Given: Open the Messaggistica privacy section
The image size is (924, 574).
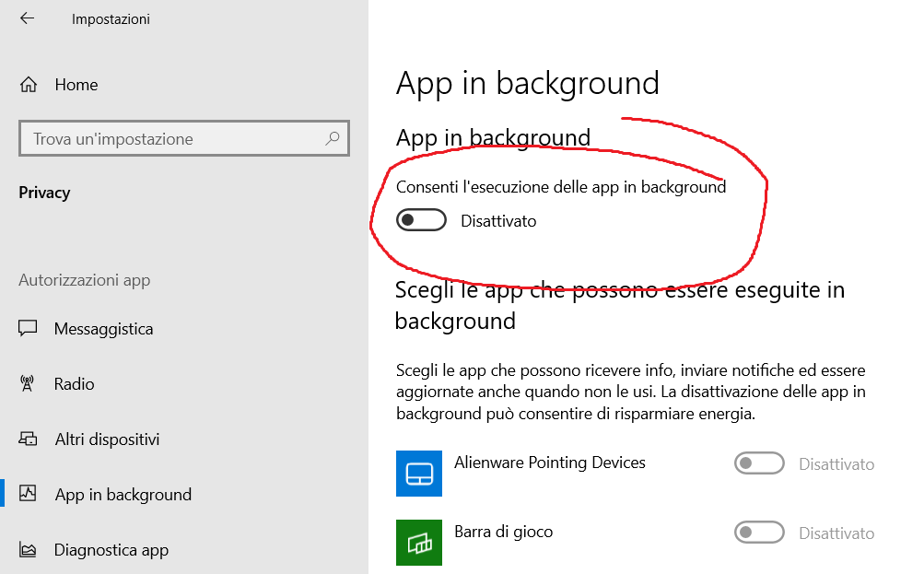Looking at the screenshot, I should (104, 329).
